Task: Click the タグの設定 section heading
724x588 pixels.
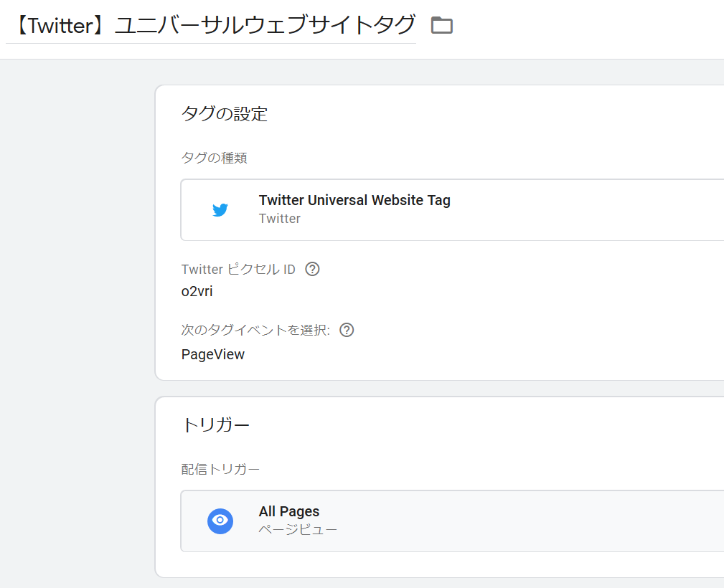Action: point(225,113)
